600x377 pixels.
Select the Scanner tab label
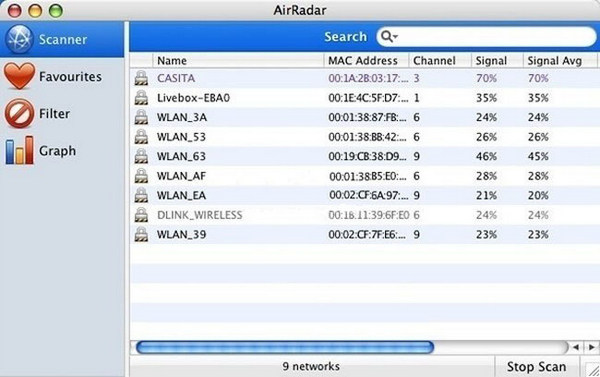63,39
